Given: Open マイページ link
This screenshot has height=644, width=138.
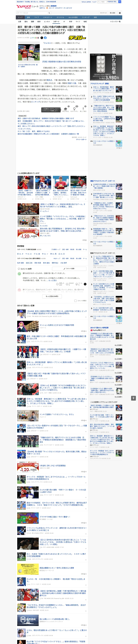Looking at the screenshot, I should (103, 13).
